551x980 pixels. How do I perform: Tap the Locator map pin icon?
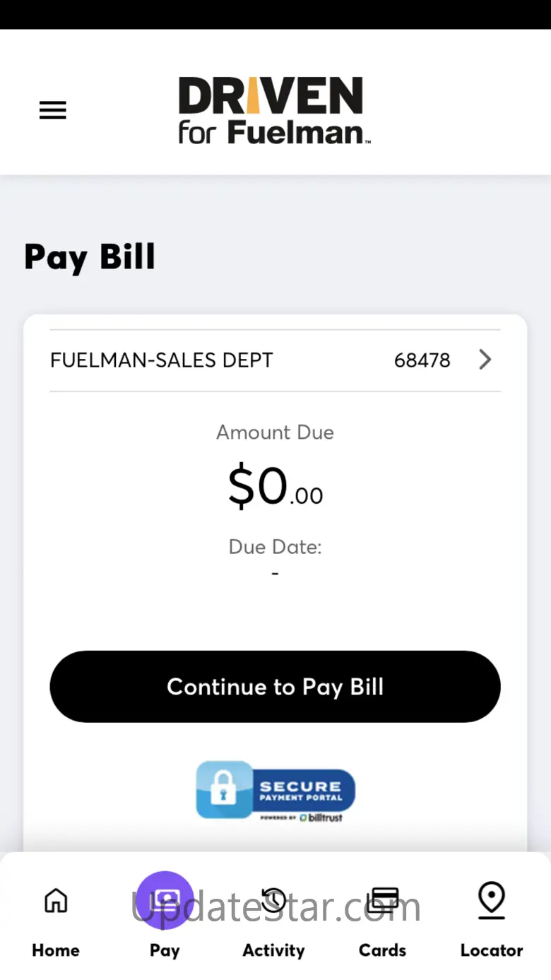[x=492, y=900]
